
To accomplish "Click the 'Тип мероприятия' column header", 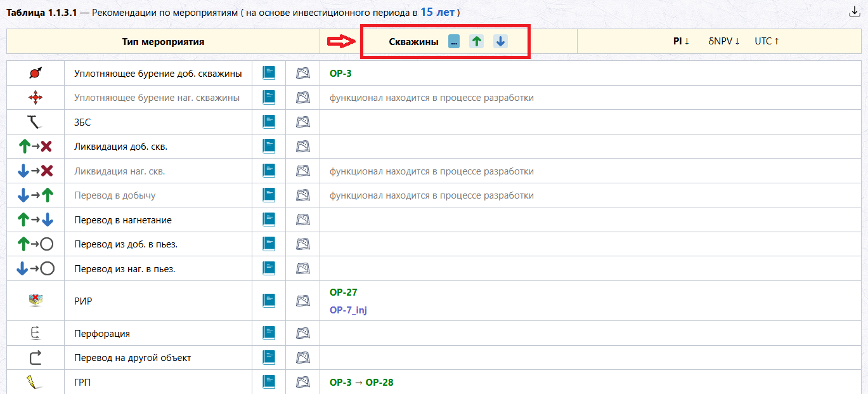I will click(163, 42).
